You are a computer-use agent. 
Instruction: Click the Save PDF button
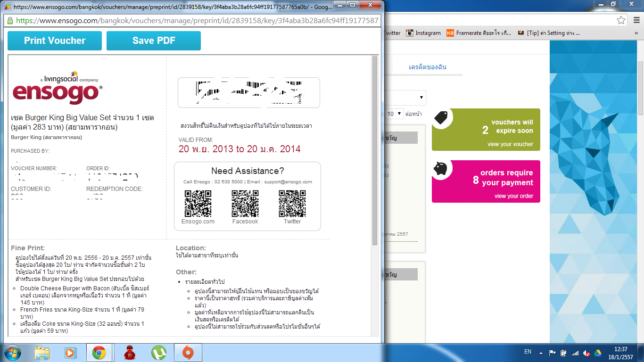(154, 41)
